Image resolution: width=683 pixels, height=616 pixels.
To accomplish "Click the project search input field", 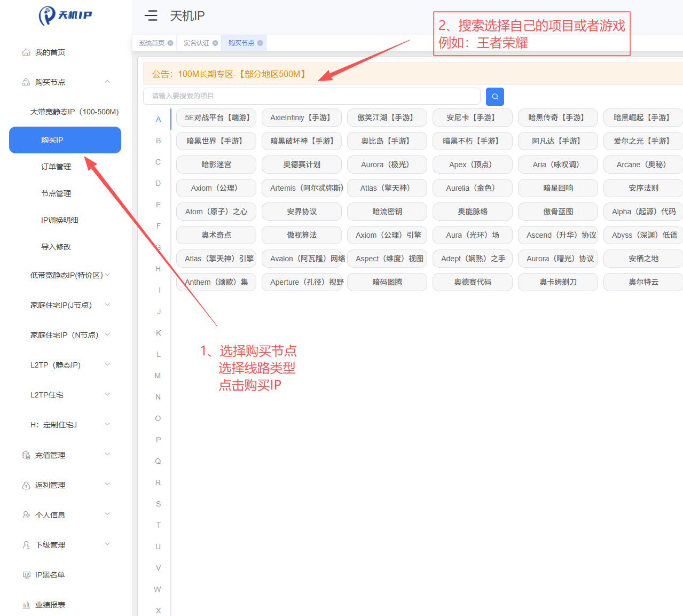I will (x=312, y=96).
